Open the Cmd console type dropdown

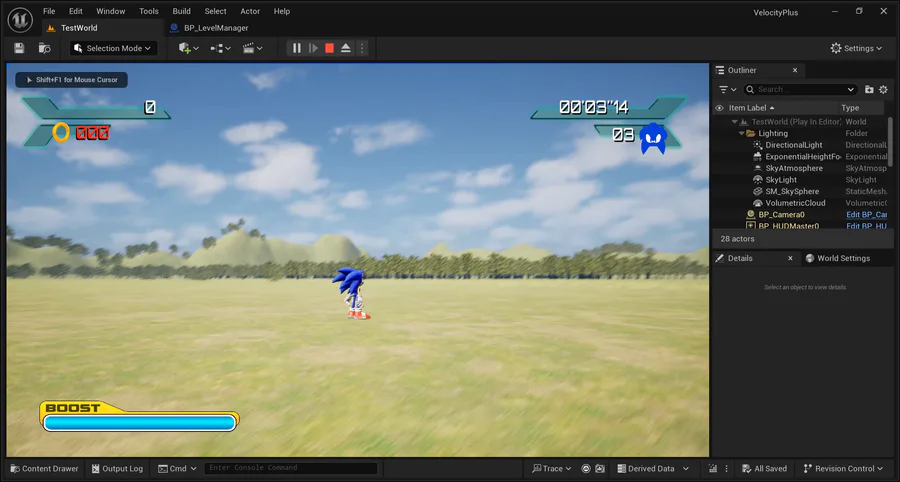pos(177,469)
